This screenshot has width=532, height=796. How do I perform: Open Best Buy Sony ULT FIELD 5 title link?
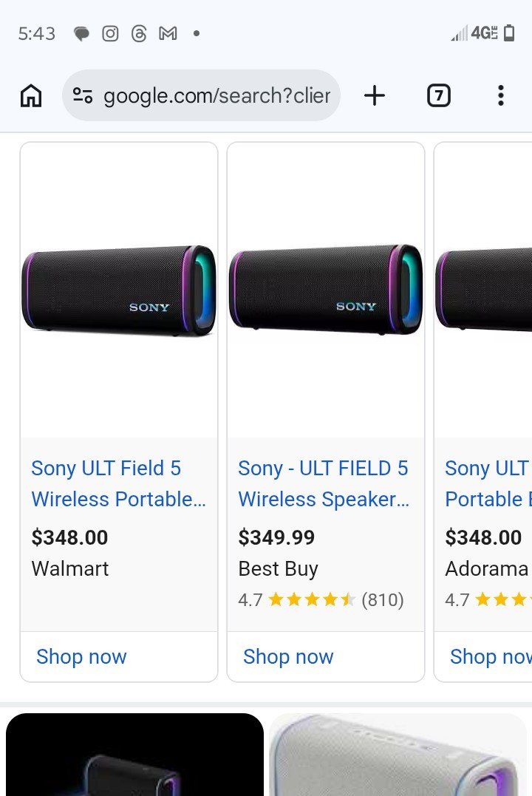(x=324, y=483)
